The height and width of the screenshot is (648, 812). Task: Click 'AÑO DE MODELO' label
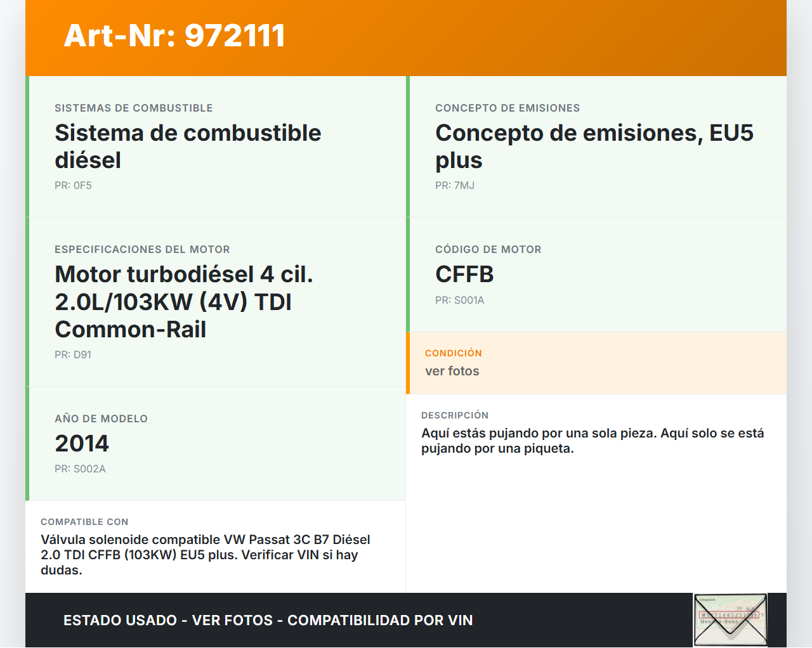[x=101, y=419]
